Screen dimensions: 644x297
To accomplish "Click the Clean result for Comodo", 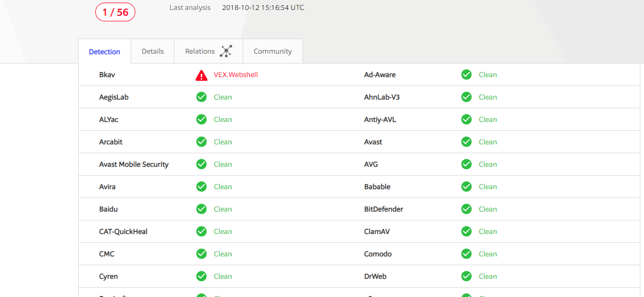I will pos(488,254).
